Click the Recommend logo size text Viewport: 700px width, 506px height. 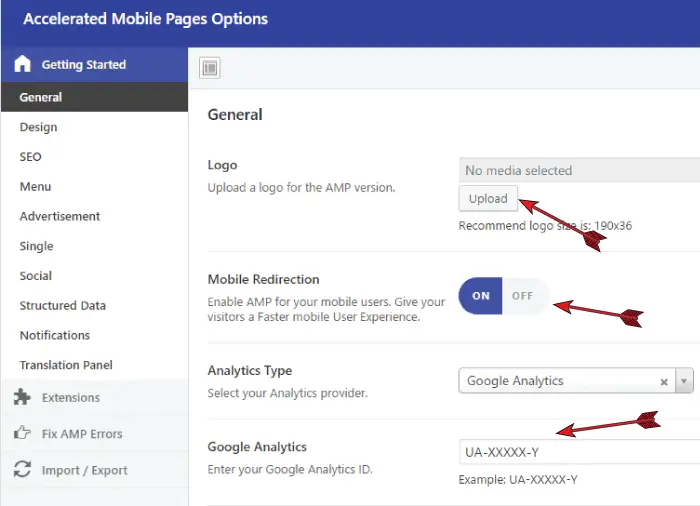click(545, 226)
